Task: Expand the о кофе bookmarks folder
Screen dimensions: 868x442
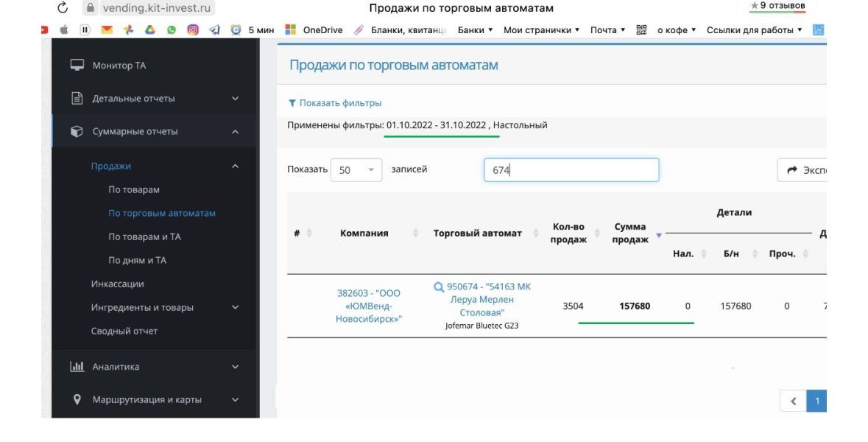Action: (677, 30)
